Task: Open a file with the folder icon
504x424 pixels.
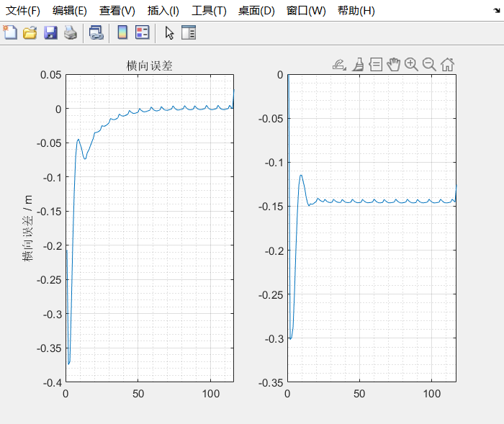Action: click(30, 33)
